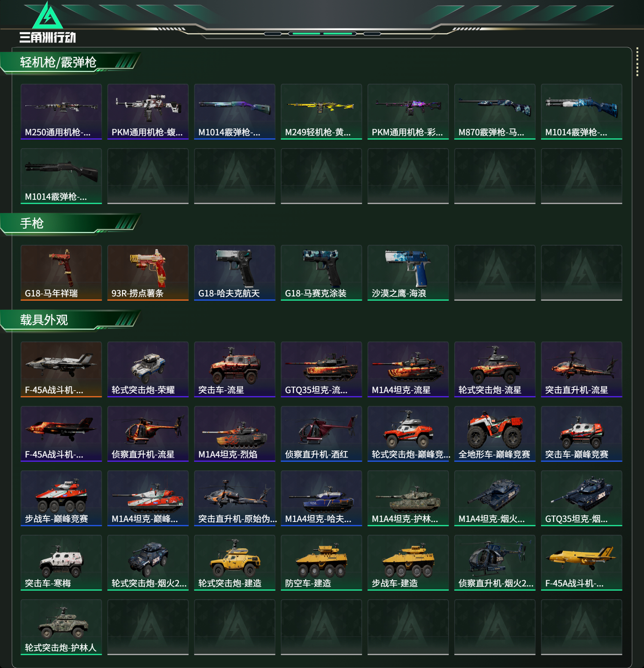Screen dimensions: 644x668
Task: Choose the 突击车-寒梅 vehicle skin
Action: pos(61,562)
